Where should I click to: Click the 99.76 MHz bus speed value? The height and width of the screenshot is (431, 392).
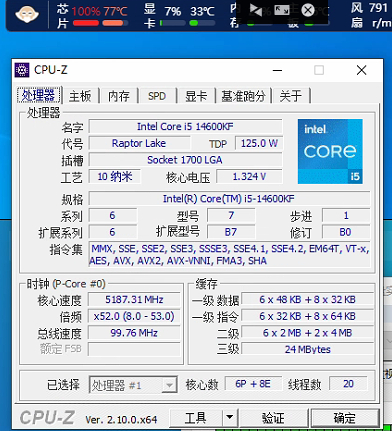point(134,333)
